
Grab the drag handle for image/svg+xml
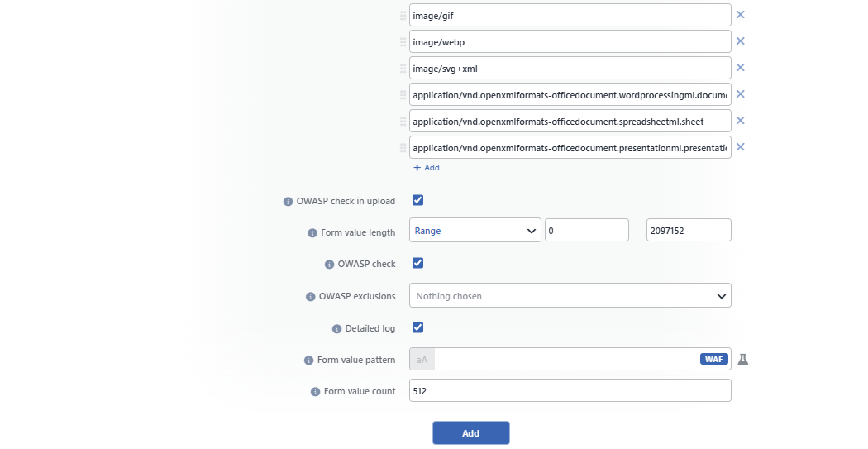click(403, 69)
